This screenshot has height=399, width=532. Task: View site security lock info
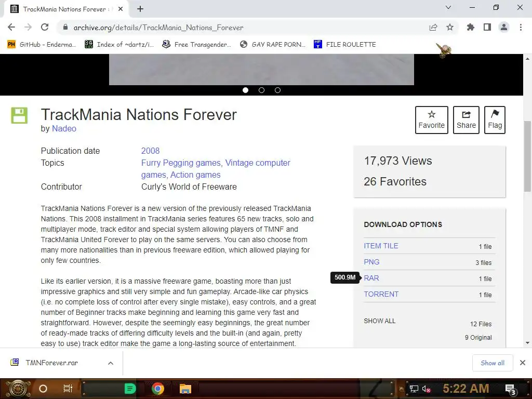click(x=65, y=28)
